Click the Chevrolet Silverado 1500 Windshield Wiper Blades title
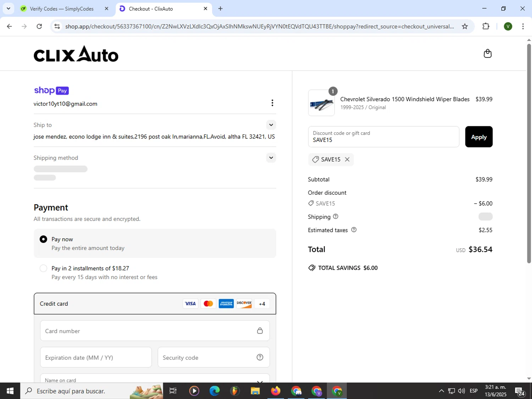The height and width of the screenshot is (399, 532). [x=405, y=99]
